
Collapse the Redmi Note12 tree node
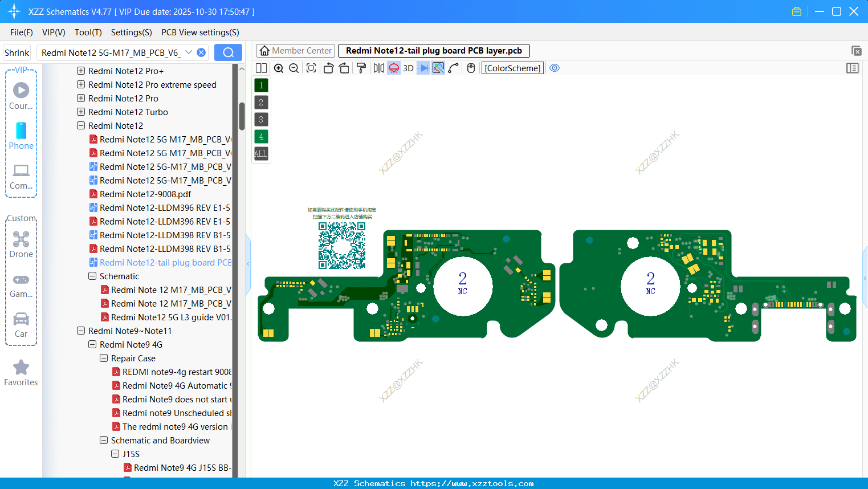click(80, 125)
